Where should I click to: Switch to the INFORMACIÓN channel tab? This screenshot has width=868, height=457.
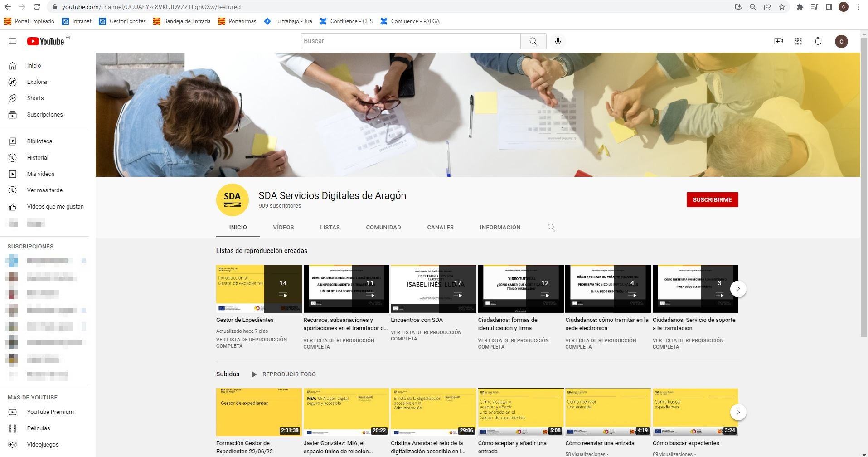pos(500,228)
